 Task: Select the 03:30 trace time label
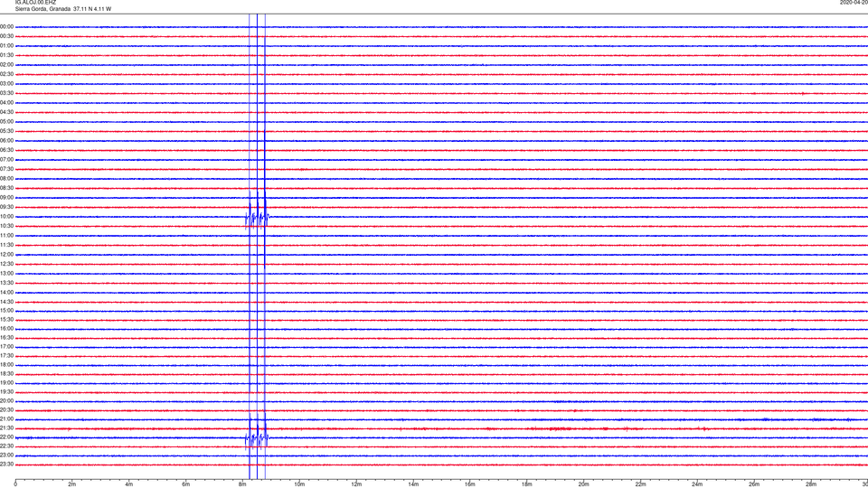point(6,93)
